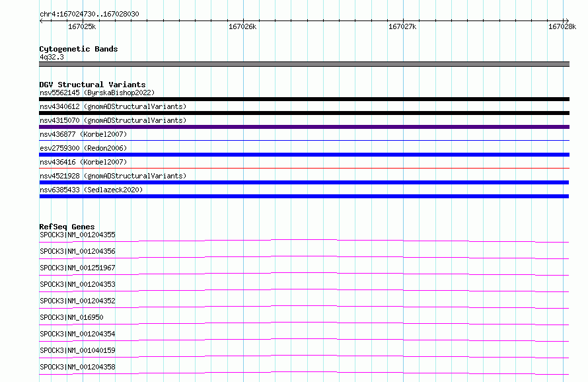Click SPOCK3|NM_001204358 transcript label
This screenshot has width=588, height=382.
77,367
